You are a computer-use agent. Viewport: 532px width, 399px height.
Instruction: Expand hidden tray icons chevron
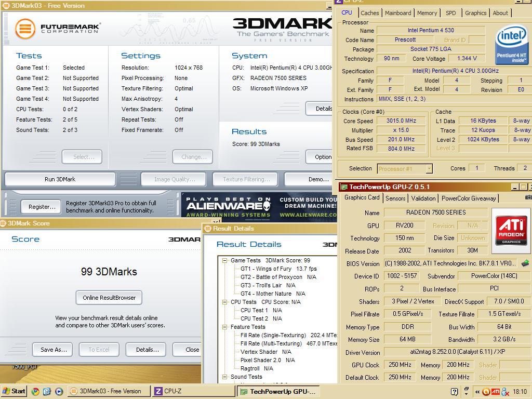click(x=477, y=392)
